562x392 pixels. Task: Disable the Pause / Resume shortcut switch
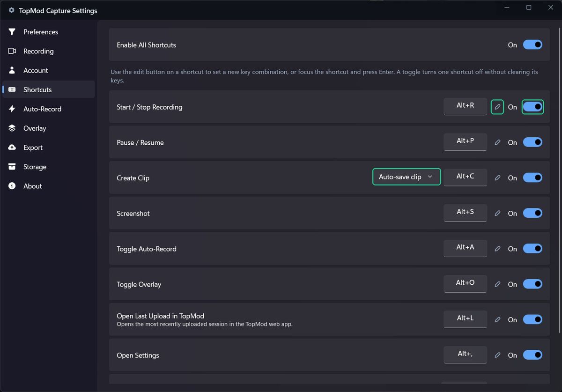pyautogui.click(x=532, y=142)
